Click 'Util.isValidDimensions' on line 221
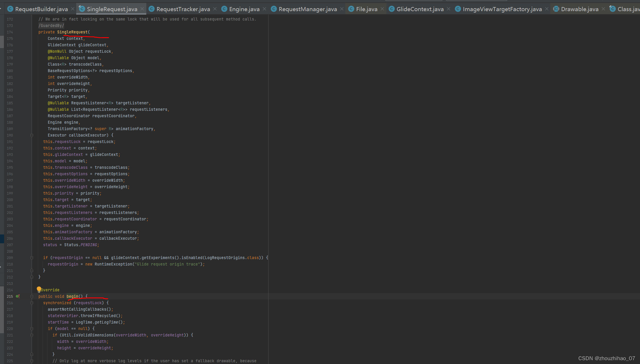 [x=87, y=335]
